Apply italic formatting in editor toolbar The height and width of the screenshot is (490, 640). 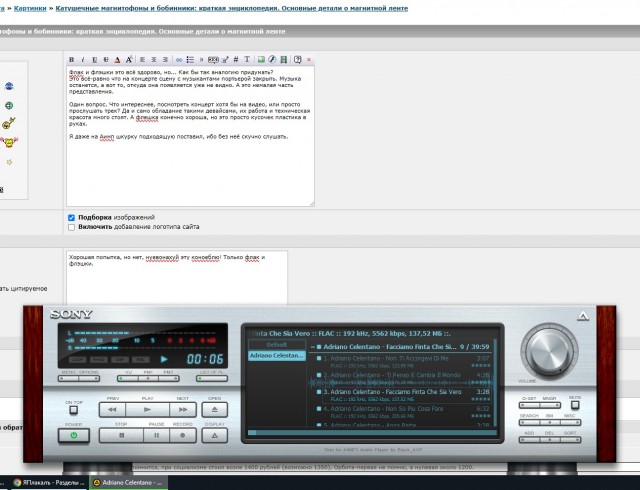click(x=82, y=60)
